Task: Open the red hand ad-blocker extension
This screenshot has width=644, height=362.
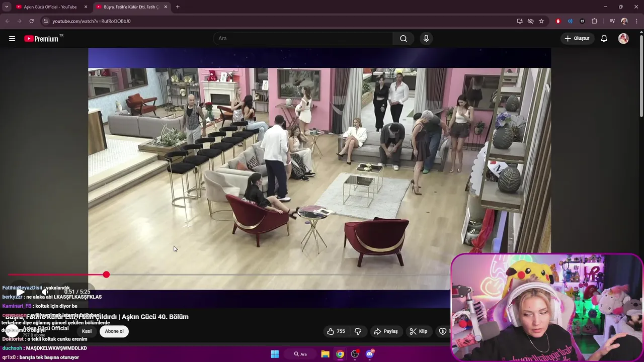Action: [x=558, y=21]
